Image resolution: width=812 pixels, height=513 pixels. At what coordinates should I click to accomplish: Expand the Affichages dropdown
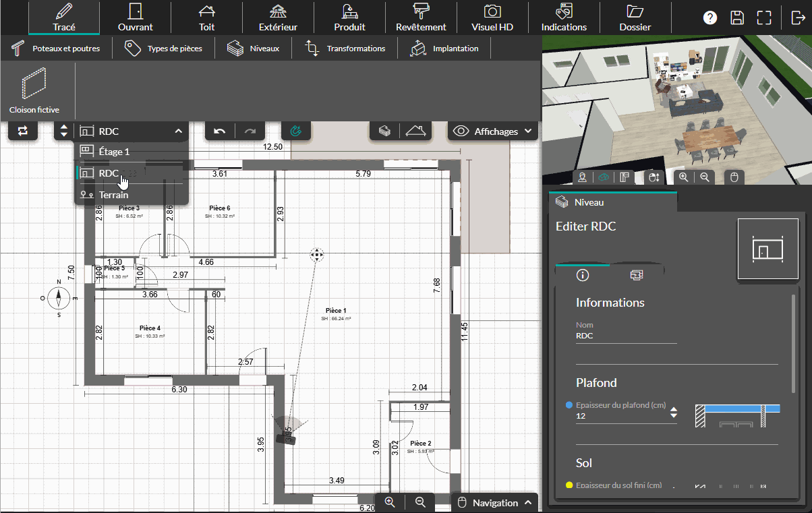[x=493, y=131]
